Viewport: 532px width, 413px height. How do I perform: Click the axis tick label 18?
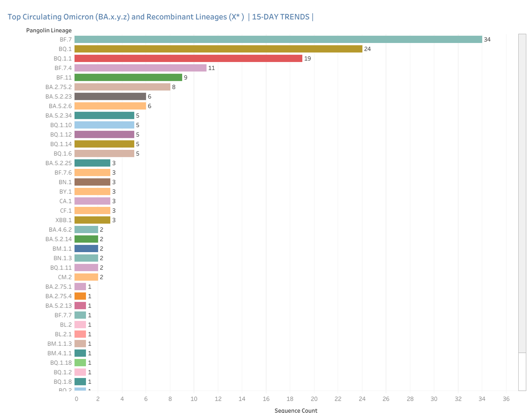point(290,399)
